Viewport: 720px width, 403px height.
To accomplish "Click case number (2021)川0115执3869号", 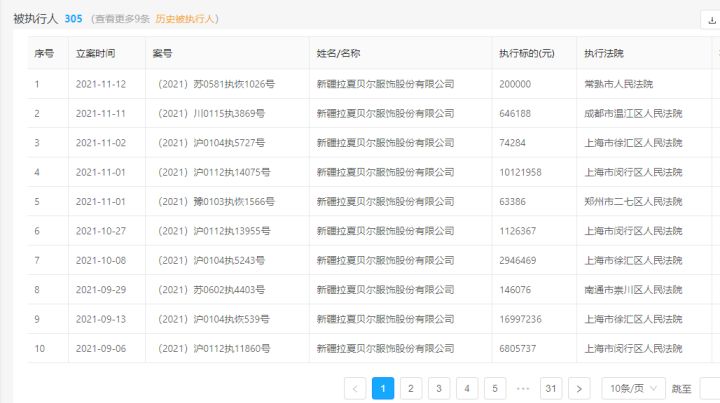I will tap(211, 113).
